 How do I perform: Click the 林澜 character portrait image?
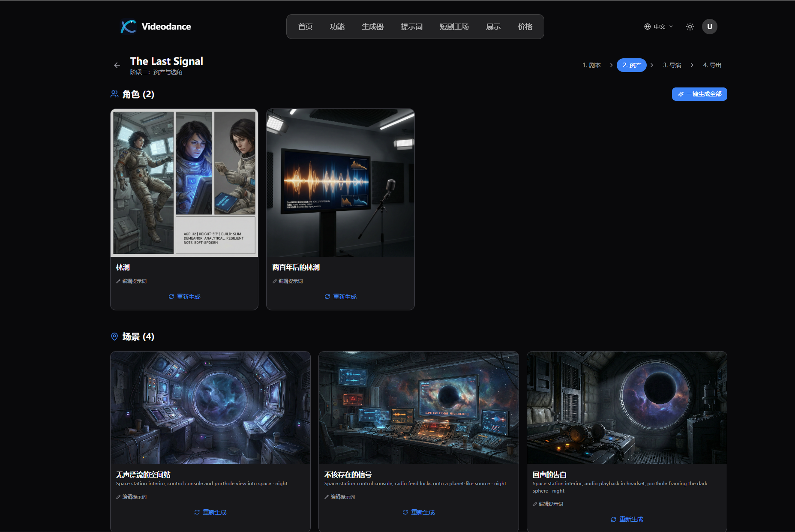point(184,183)
